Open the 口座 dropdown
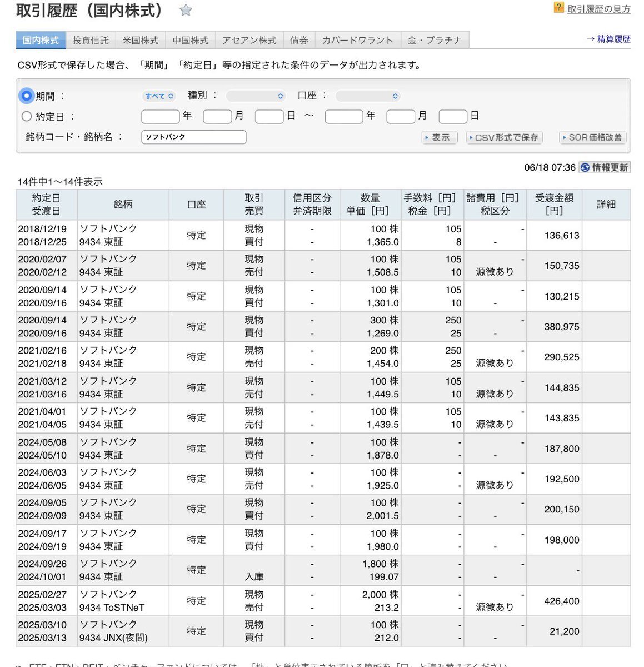Image resolution: width=644 pixels, height=667 pixels. pyautogui.click(x=368, y=96)
